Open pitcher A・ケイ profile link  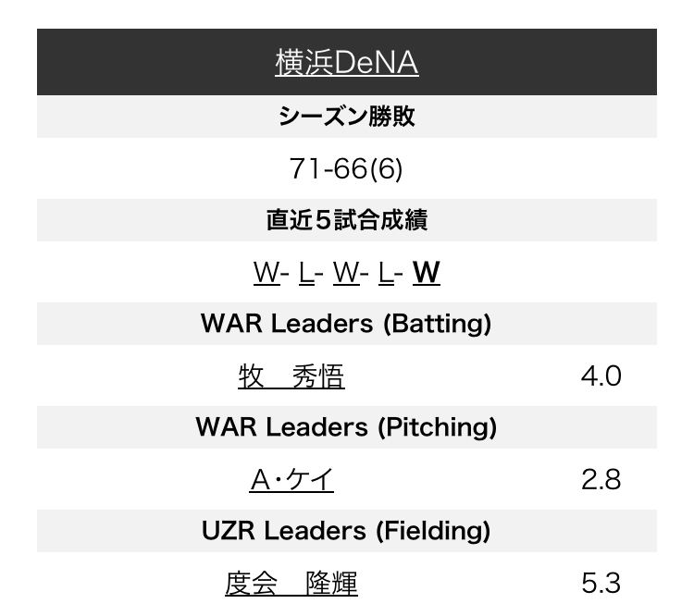click(291, 480)
